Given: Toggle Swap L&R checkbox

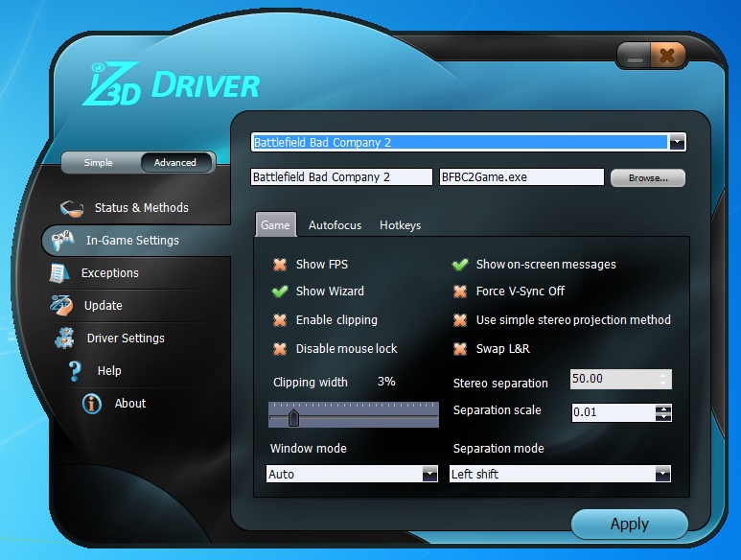Looking at the screenshot, I should pyautogui.click(x=460, y=349).
